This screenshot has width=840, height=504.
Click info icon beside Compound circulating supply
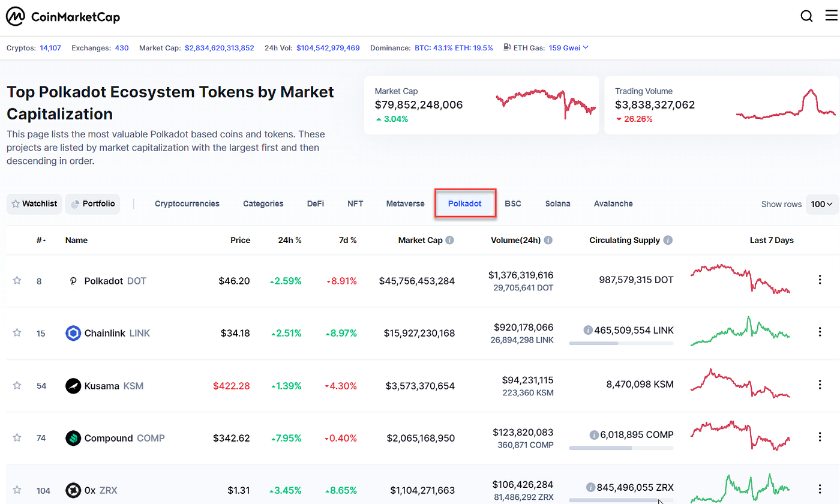[594, 434]
